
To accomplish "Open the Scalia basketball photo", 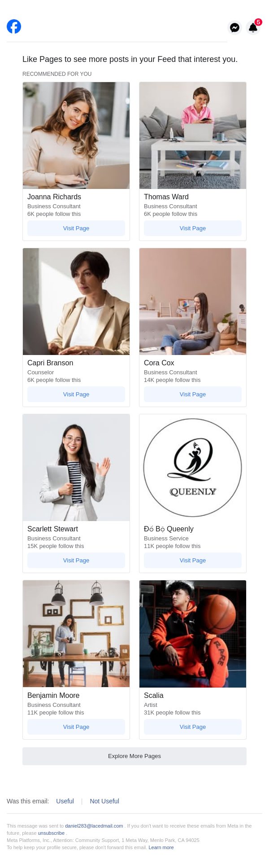I will pyautogui.click(x=193, y=634).
